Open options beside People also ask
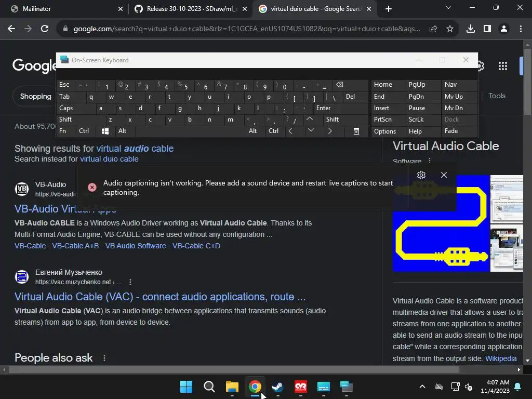This screenshot has width=532, height=399. pos(104,358)
